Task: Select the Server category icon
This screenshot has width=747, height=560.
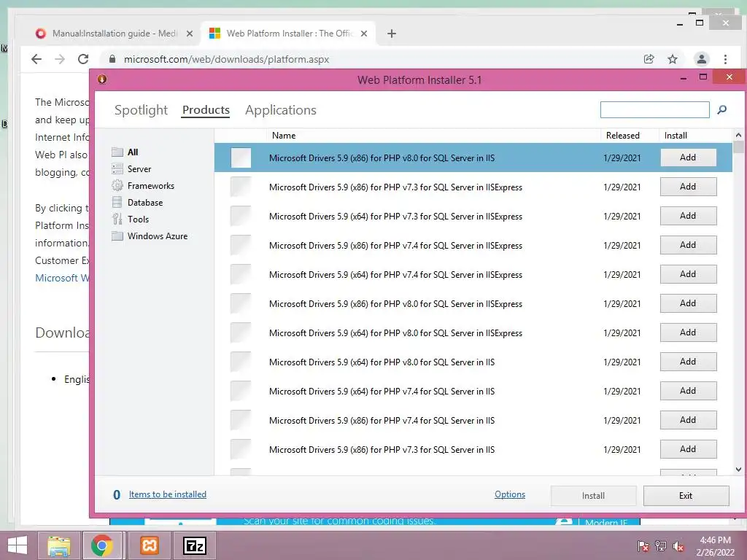Action: click(x=117, y=168)
